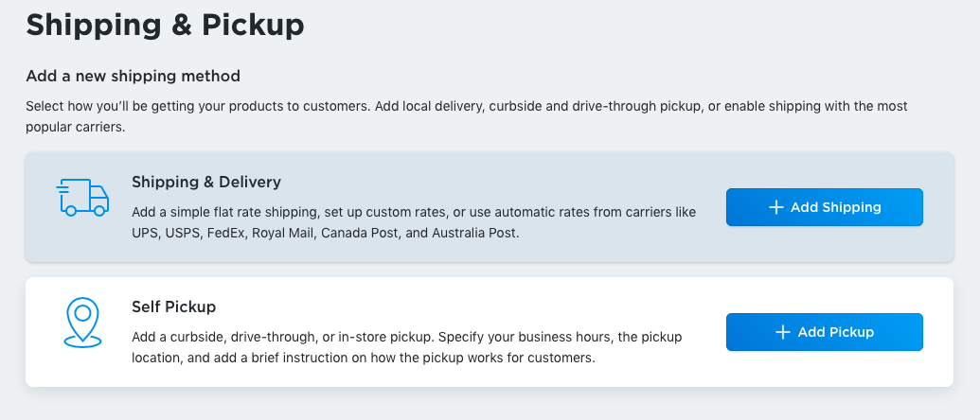The image size is (980, 420).
Task: Click the 'Add a new shipping method' subheading
Action: pos(133,76)
